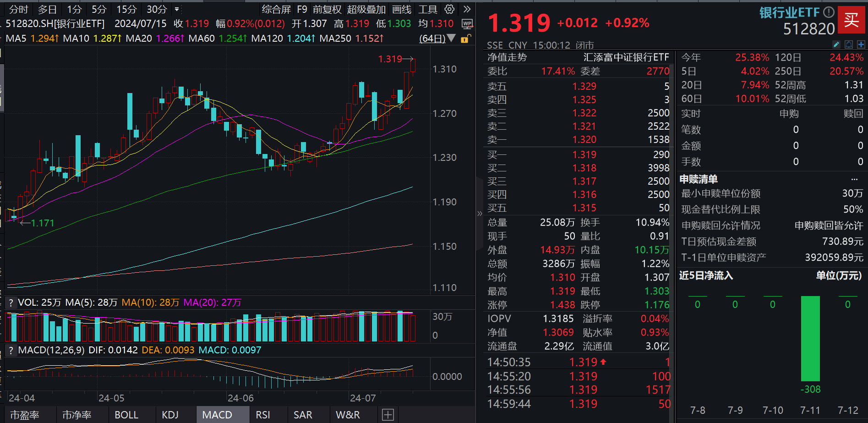Switch to the RSI indicator tab
868x423 pixels.
tap(263, 415)
